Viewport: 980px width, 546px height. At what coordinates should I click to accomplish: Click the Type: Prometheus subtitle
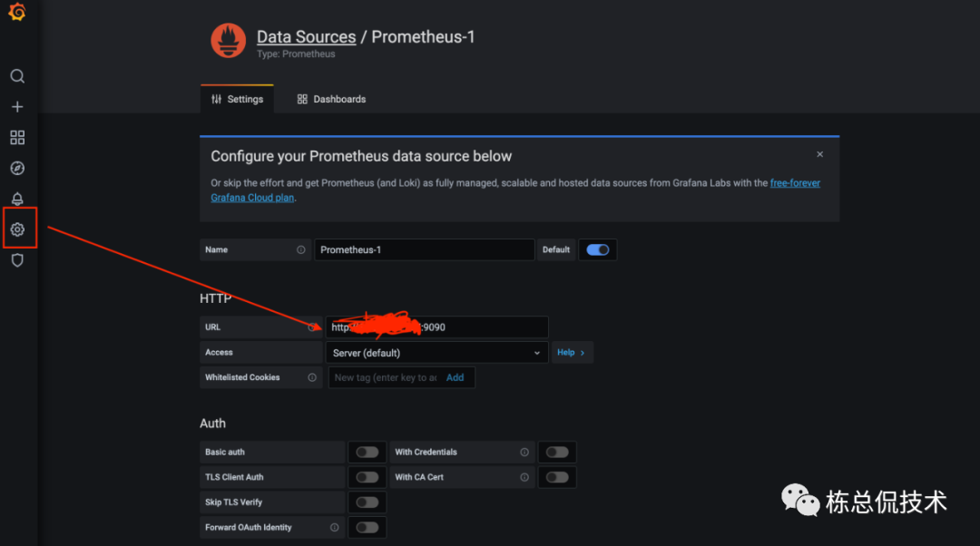296,54
